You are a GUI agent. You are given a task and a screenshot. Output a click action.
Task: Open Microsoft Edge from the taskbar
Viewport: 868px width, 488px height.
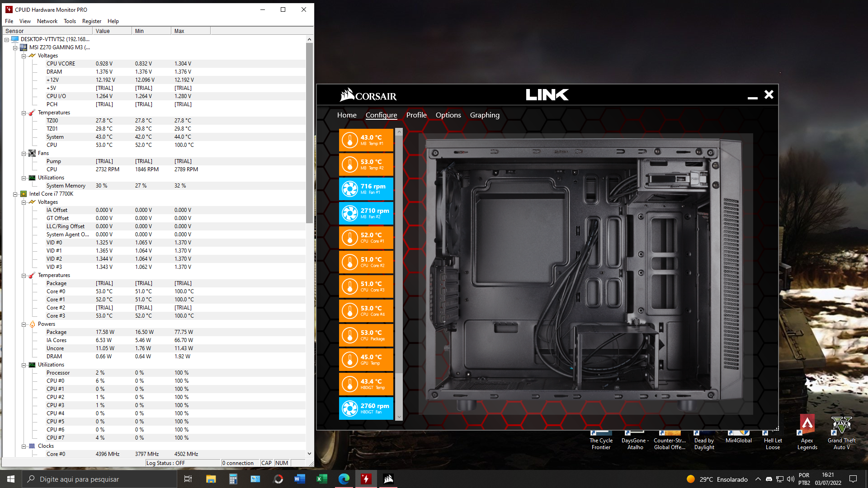(344, 479)
